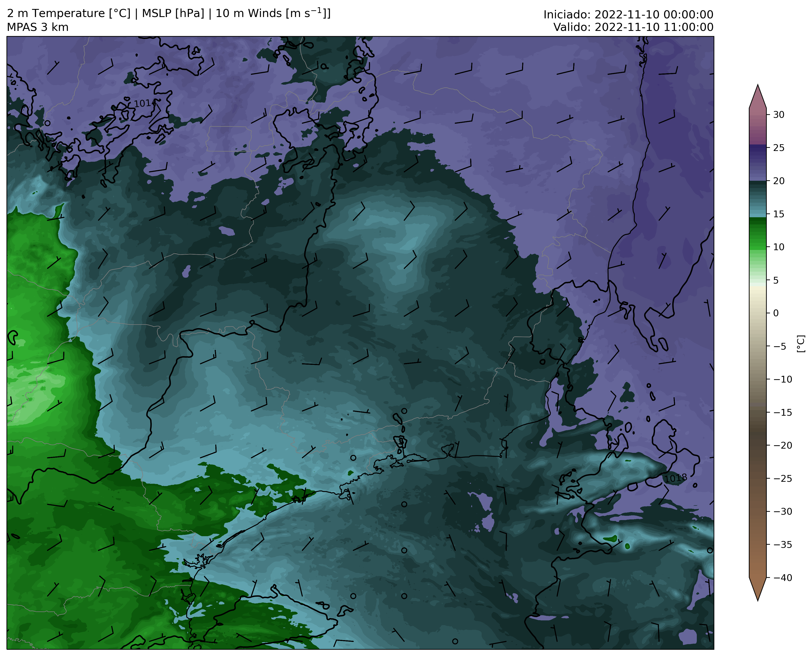Viewport: 812px width, 656px height.
Task: Click the colorbar tick label −5
Action: tap(779, 346)
